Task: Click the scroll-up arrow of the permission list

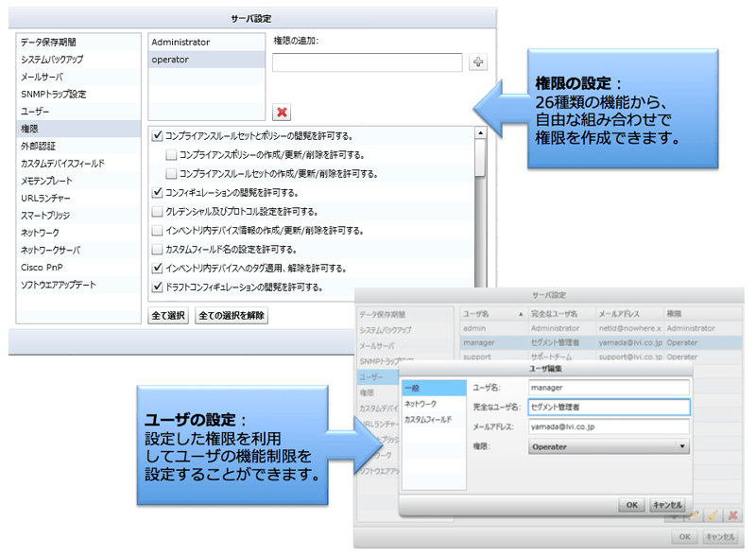Action: coord(480,132)
